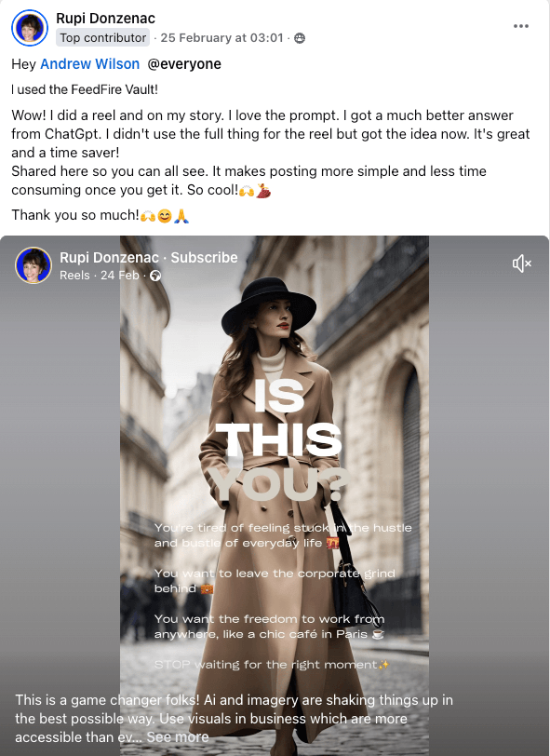
Task: Check the reel's public globe icon
Action: tap(155, 276)
